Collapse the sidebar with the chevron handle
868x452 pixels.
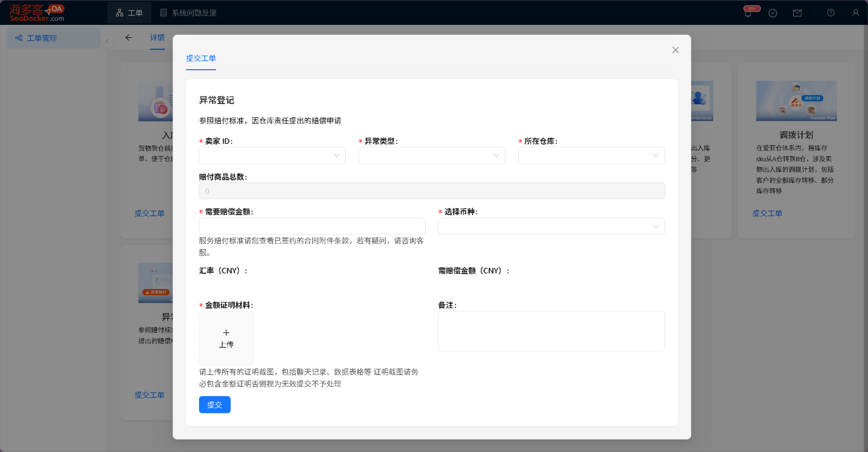(107, 41)
